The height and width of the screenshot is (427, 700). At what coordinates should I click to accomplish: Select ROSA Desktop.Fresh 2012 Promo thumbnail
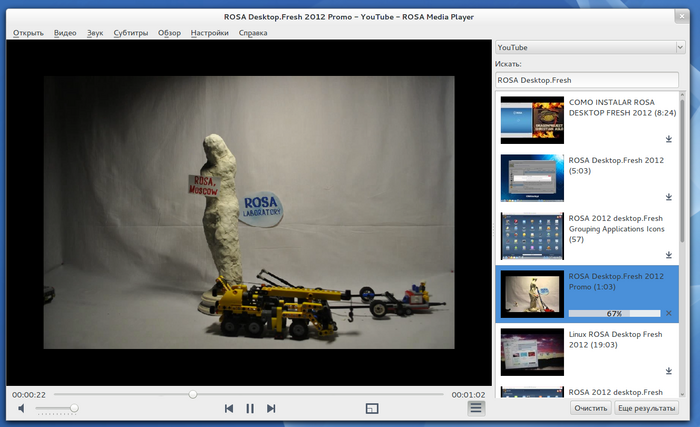click(x=532, y=294)
